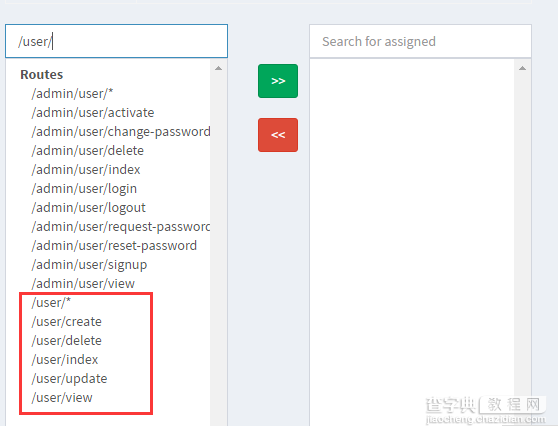Select the /admin/user/activate route
558x426 pixels.
pos(93,112)
